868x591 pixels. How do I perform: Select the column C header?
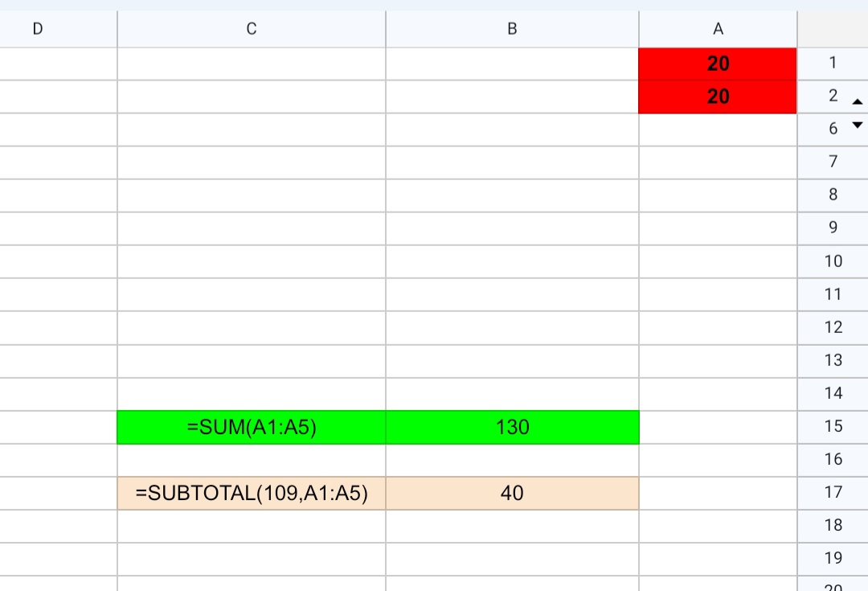pyautogui.click(x=252, y=28)
